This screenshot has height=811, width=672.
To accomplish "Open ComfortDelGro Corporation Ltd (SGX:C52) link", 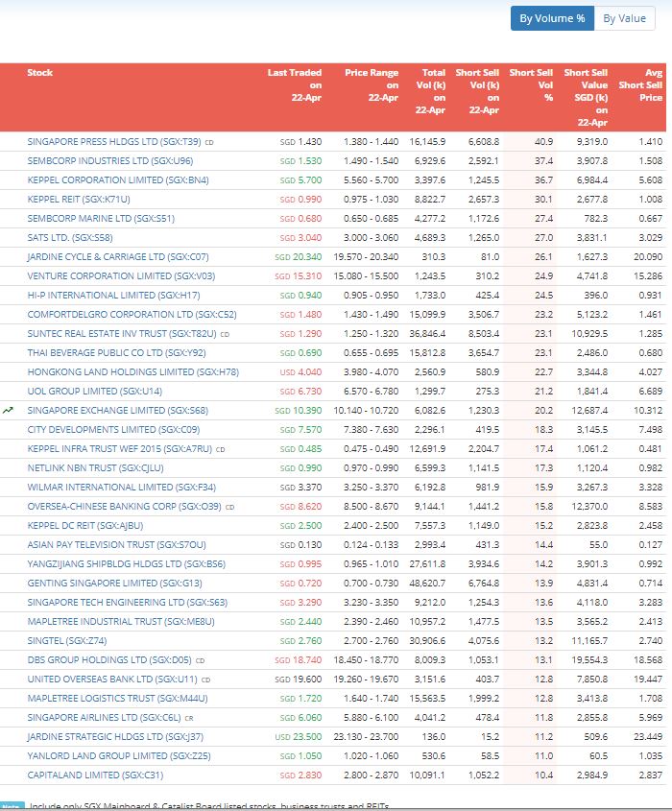I will [x=132, y=314].
